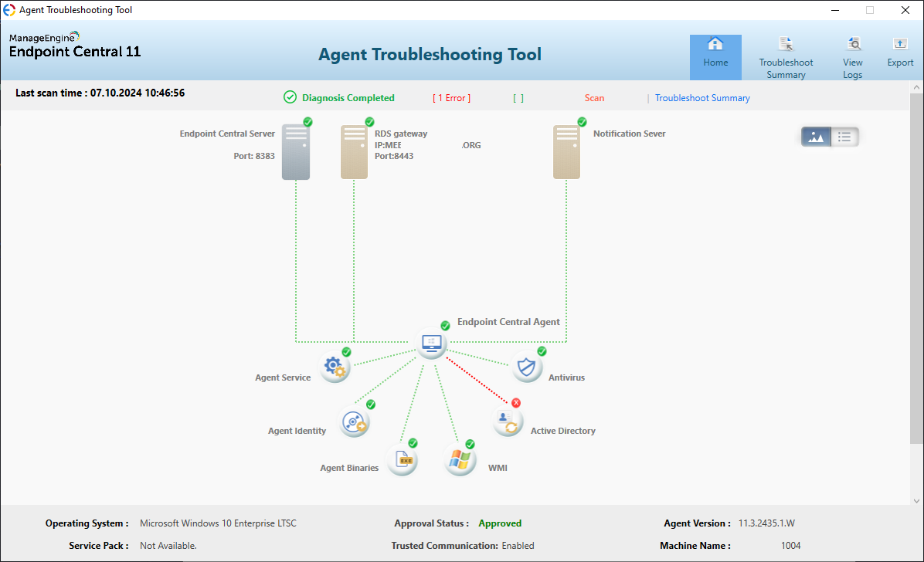Click the Last scan time text
Image resolution: width=924 pixels, height=562 pixels.
100,93
